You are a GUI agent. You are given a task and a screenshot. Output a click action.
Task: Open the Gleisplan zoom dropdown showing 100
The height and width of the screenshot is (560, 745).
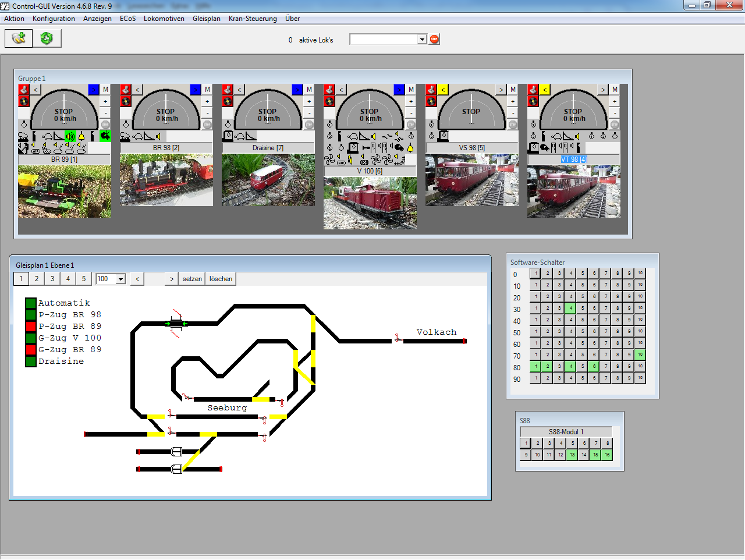coord(120,279)
